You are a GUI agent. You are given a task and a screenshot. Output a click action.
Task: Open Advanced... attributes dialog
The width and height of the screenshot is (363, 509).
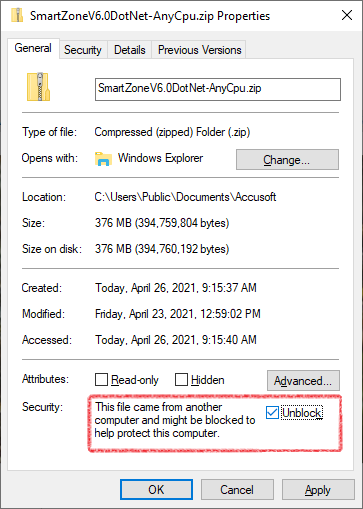(x=303, y=380)
